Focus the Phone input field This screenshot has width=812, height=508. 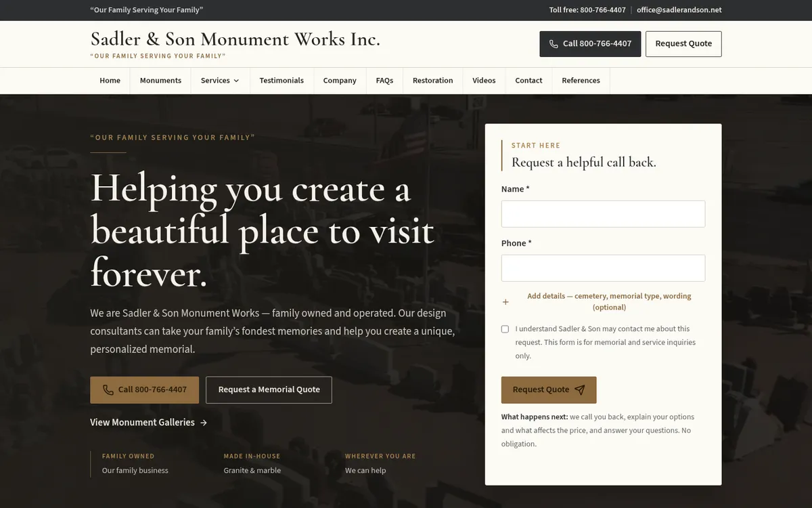coord(603,268)
